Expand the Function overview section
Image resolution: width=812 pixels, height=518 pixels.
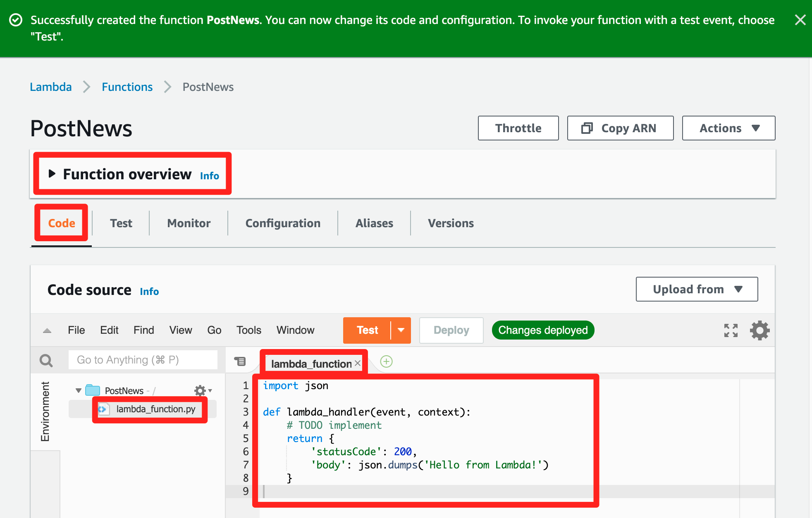pos(52,174)
